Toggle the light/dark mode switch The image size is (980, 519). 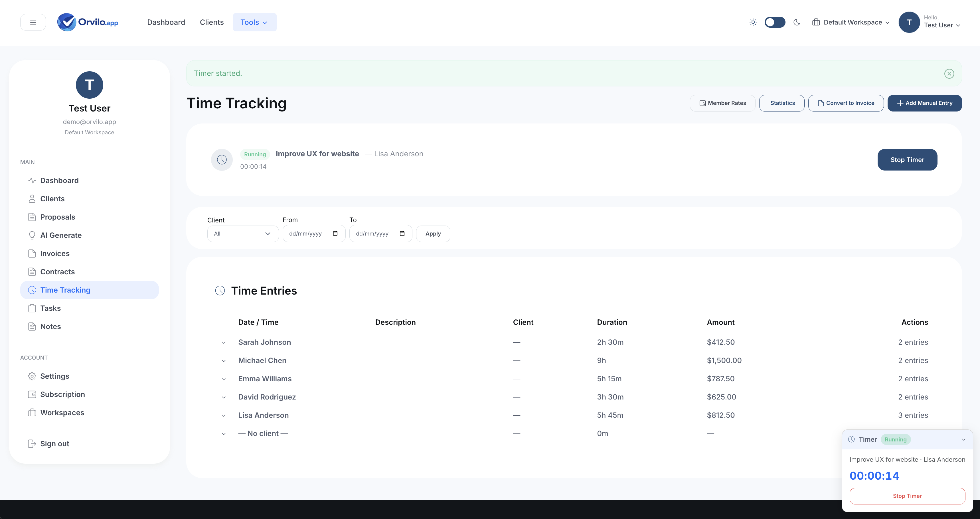(775, 22)
